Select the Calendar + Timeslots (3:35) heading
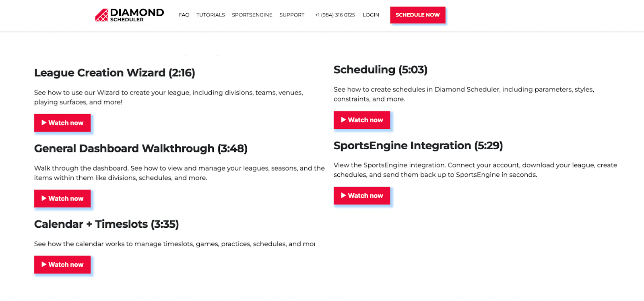The image size is (644, 301). 107,224
